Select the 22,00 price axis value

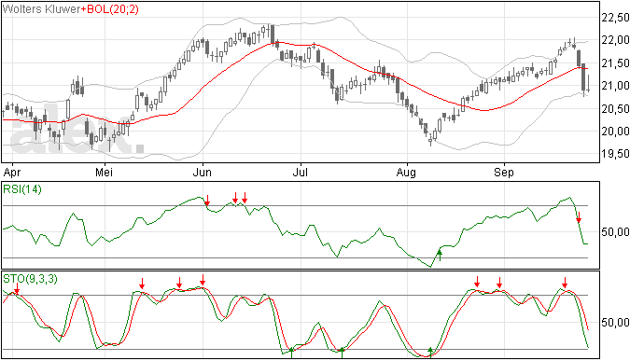click(615, 40)
